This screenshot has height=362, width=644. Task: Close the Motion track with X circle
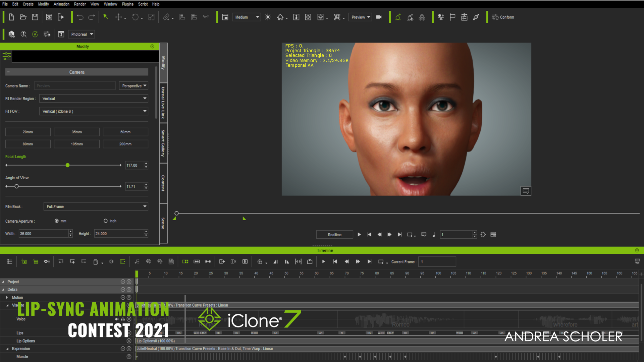point(129,298)
